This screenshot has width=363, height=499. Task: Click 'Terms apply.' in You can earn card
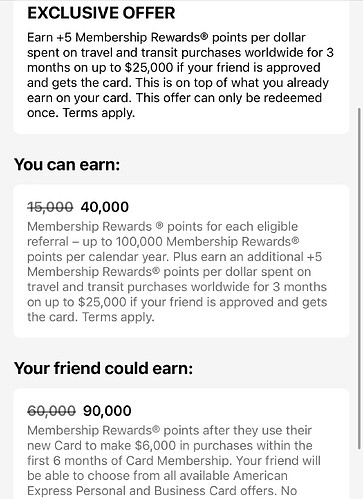point(118,317)
